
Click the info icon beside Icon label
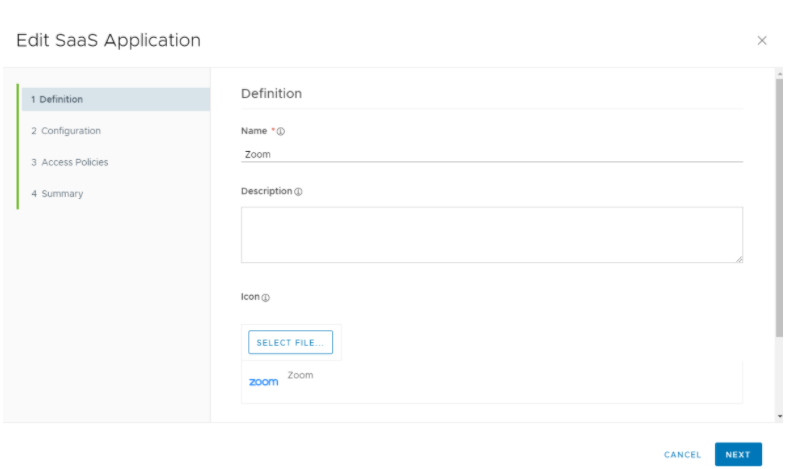pyautogui.click(x=266, y=298)
